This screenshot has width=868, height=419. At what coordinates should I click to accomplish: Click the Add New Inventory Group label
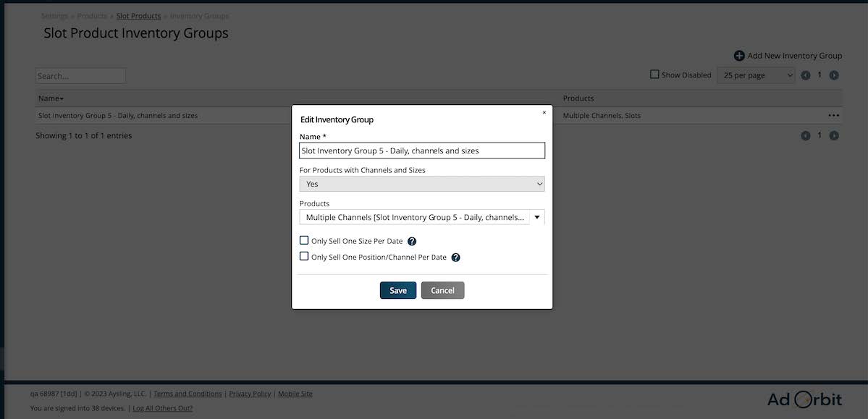tap(794, 56)
